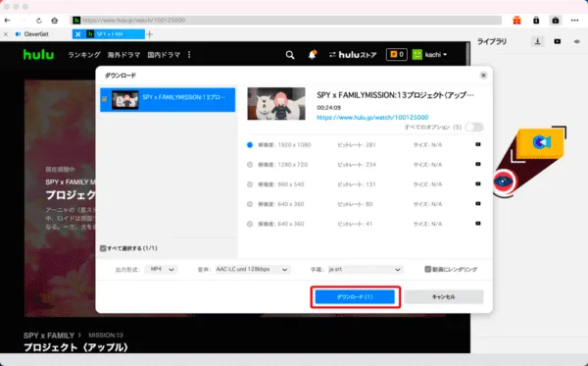Click the video preview thumbnail in dialog
The width and height of the screenshot is (588, 366).
tap(276, 104)
